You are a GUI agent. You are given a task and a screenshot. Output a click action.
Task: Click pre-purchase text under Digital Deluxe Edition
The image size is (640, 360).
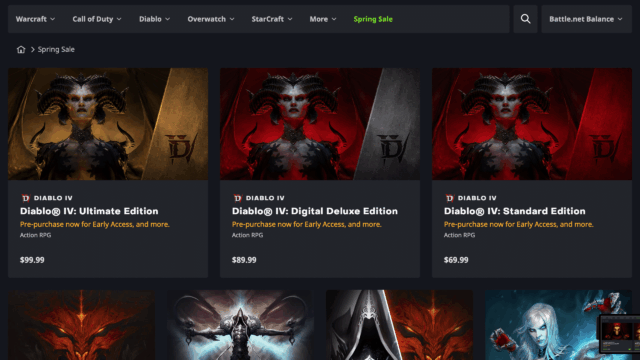point(307,224)
